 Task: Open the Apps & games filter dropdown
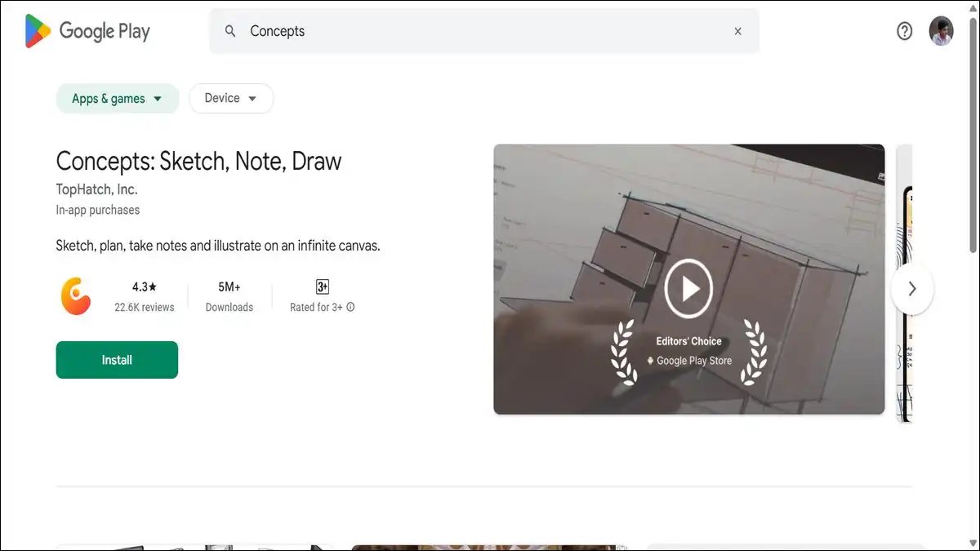point(117,99)
